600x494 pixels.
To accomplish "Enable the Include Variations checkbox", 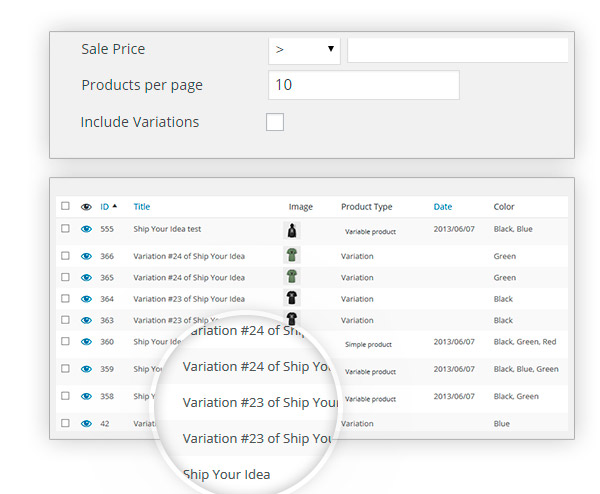I will (275, 122).
